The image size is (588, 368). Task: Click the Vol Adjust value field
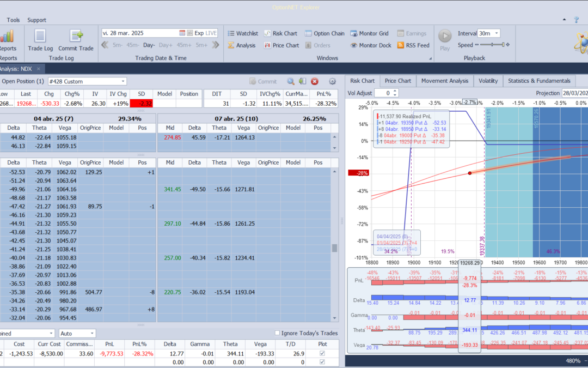(383, 93)
